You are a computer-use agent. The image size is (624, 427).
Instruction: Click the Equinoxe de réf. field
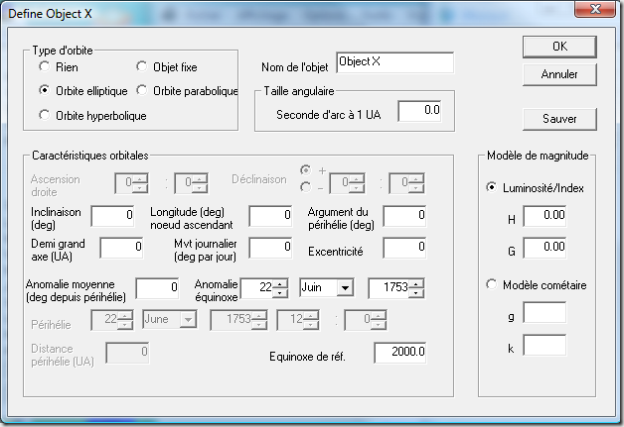(x=401, y=352)
